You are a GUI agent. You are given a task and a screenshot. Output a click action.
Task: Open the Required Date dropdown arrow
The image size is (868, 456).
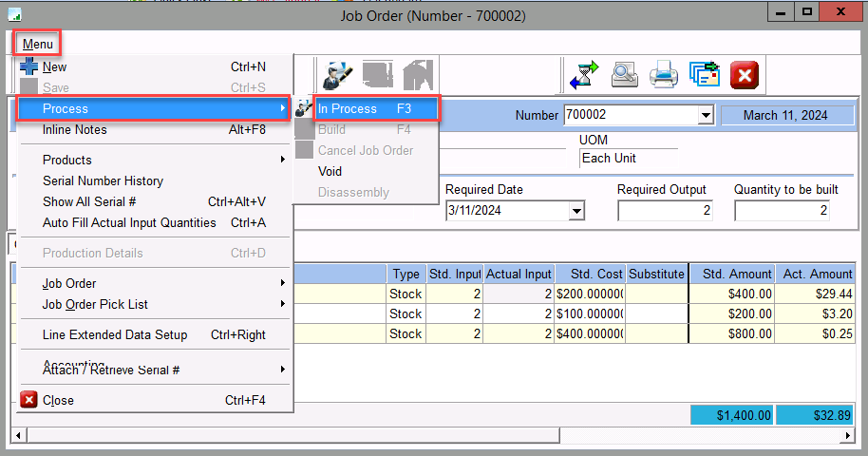[576, 211]
